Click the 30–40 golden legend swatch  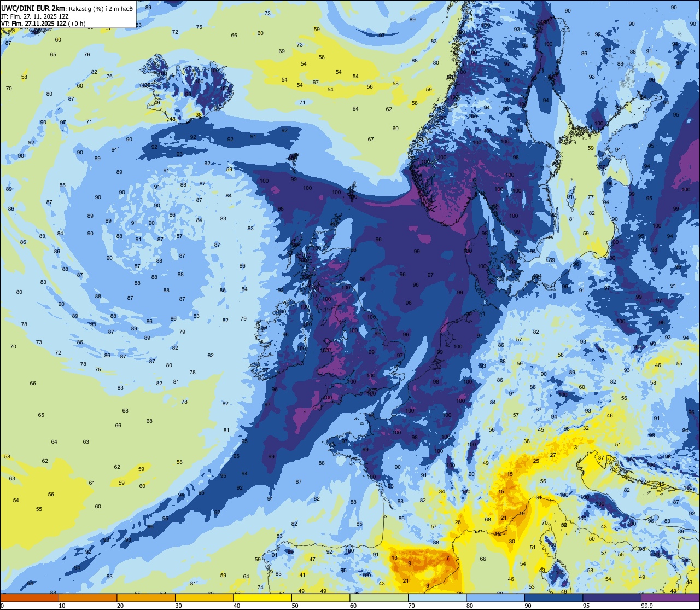[204, 597]
